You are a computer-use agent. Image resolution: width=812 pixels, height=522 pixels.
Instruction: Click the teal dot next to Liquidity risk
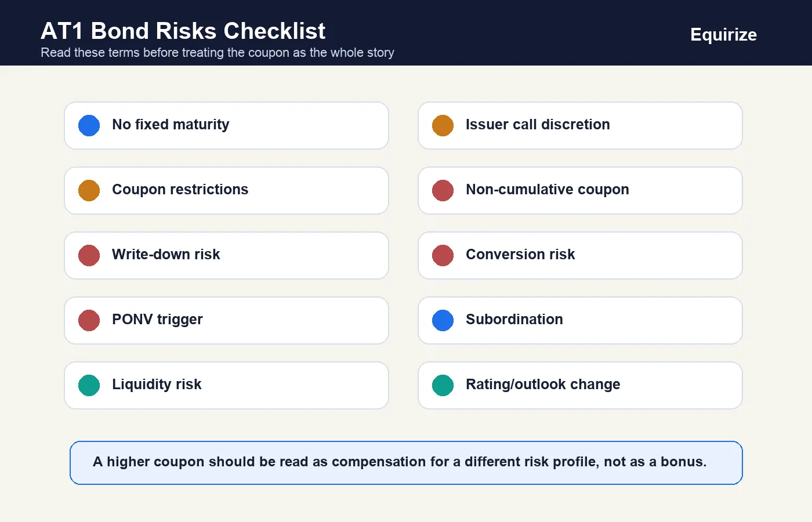(x=89, y=385)
